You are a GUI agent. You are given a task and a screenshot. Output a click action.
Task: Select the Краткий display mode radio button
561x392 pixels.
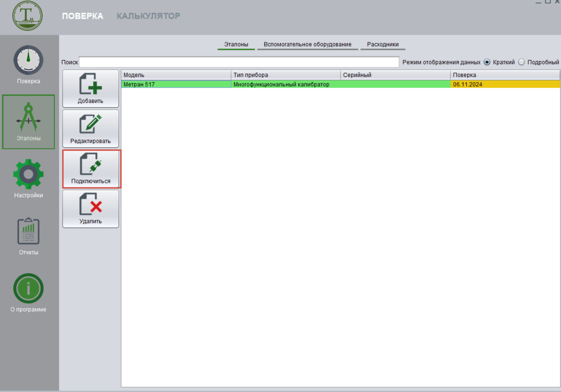tap(487, 62)
